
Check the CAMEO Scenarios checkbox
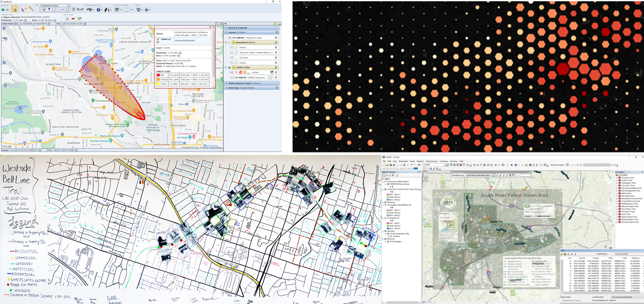coord(232,77)
